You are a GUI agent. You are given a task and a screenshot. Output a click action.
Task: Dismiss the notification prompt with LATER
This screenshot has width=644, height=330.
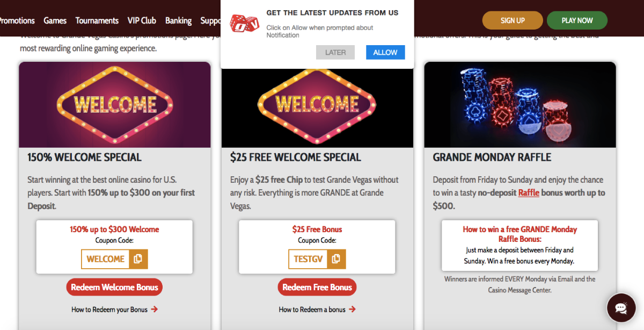pos(335,52)
